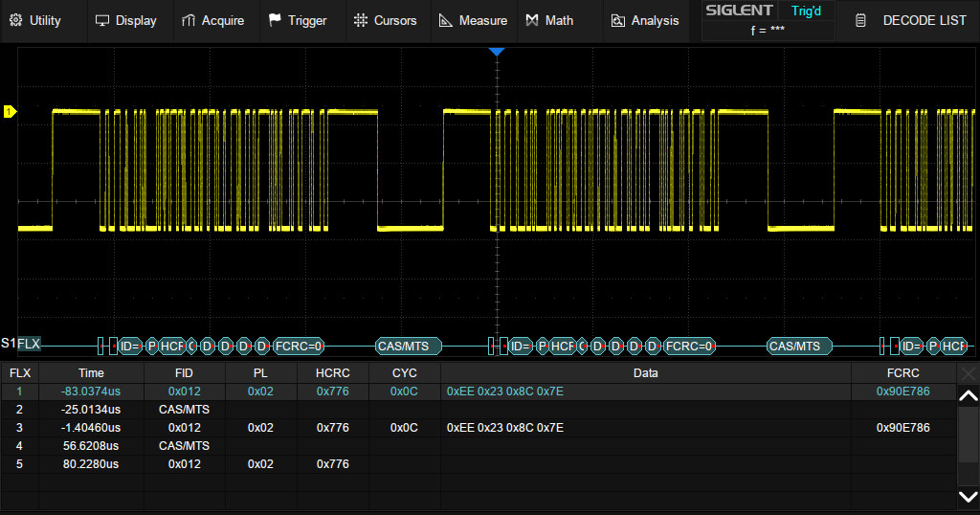Open the Cursors crosshair icon
Viewport: 980px width, 515px height.
(360, 20)
